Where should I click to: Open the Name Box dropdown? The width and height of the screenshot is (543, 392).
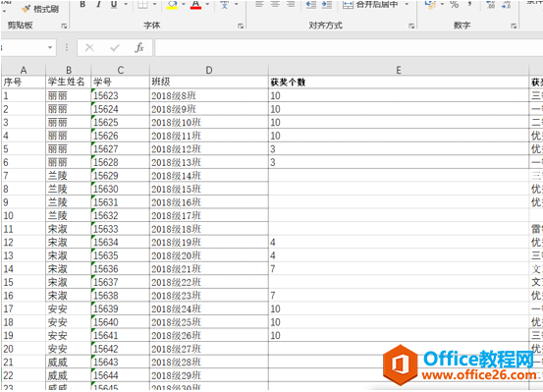(50, 47)
